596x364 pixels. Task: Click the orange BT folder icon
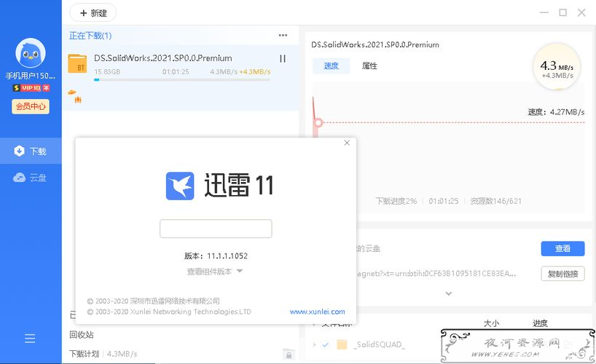77,63
